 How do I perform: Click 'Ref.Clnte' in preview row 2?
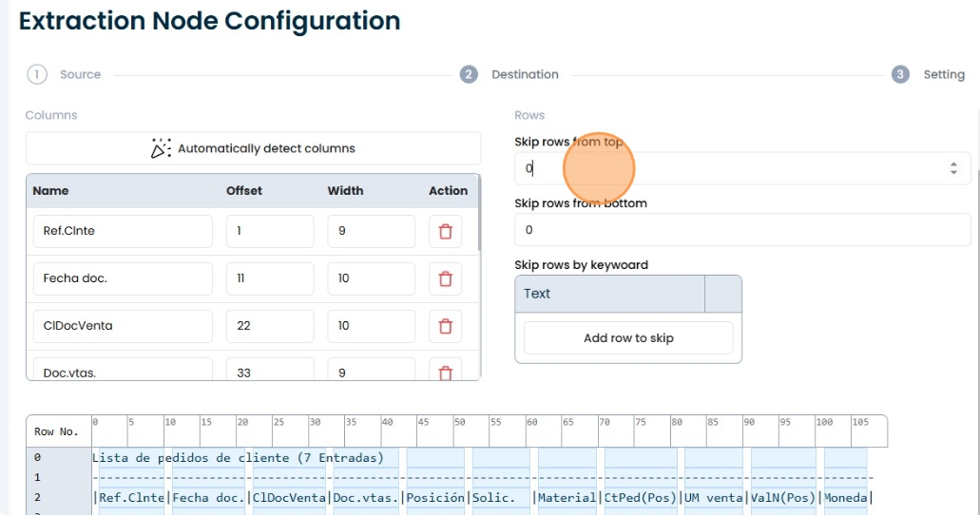pos(131,498)
